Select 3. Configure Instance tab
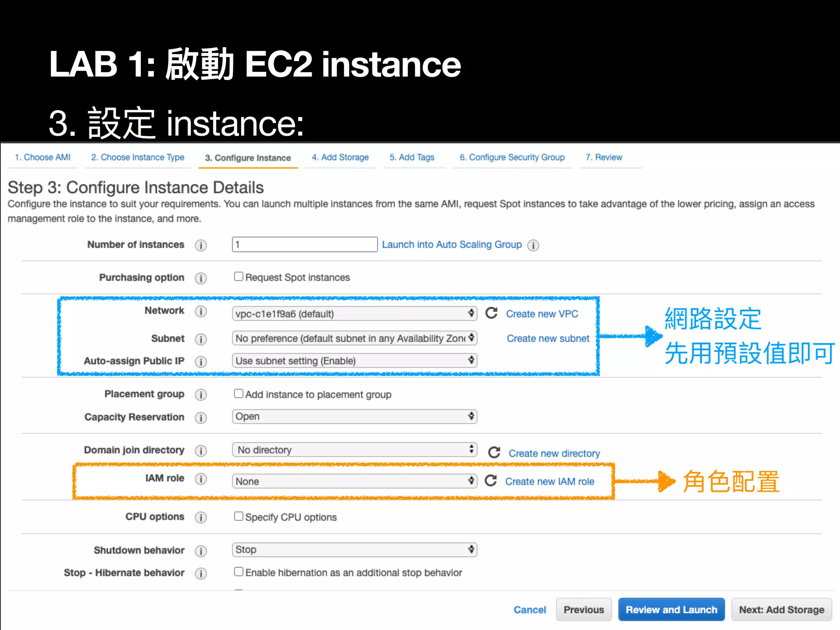Viewport: 840px width, 630px height. pyautogui.click(x=248, y=158)
